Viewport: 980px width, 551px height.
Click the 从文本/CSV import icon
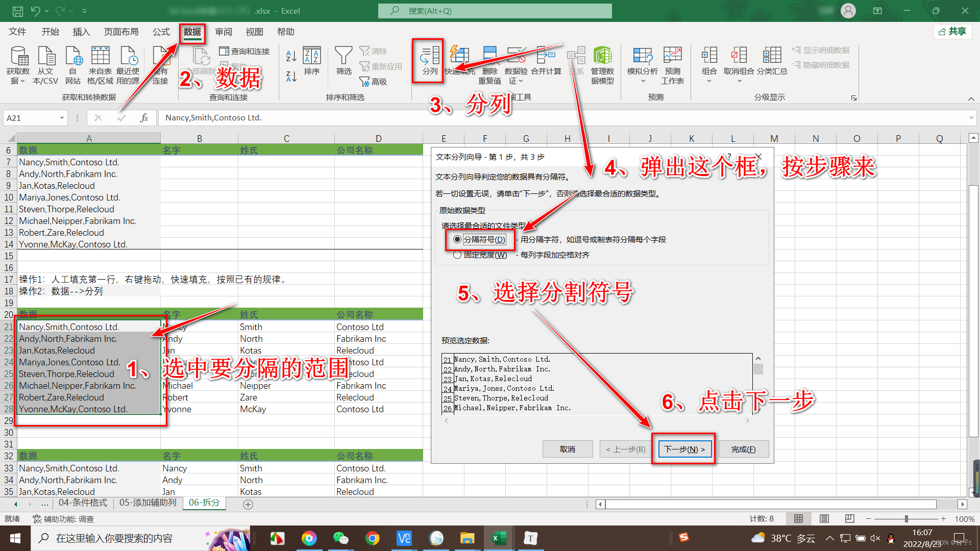pyautogui.click(x=46, y=56)
